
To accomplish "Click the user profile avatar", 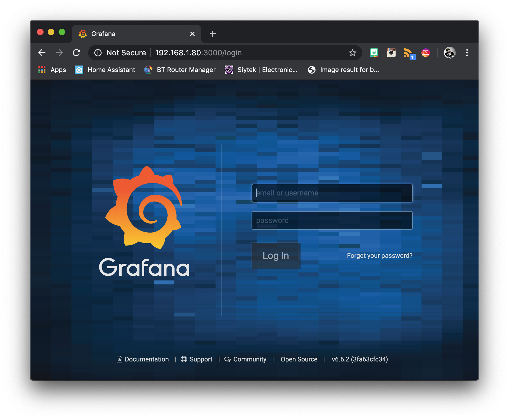I will coord(450,53).
